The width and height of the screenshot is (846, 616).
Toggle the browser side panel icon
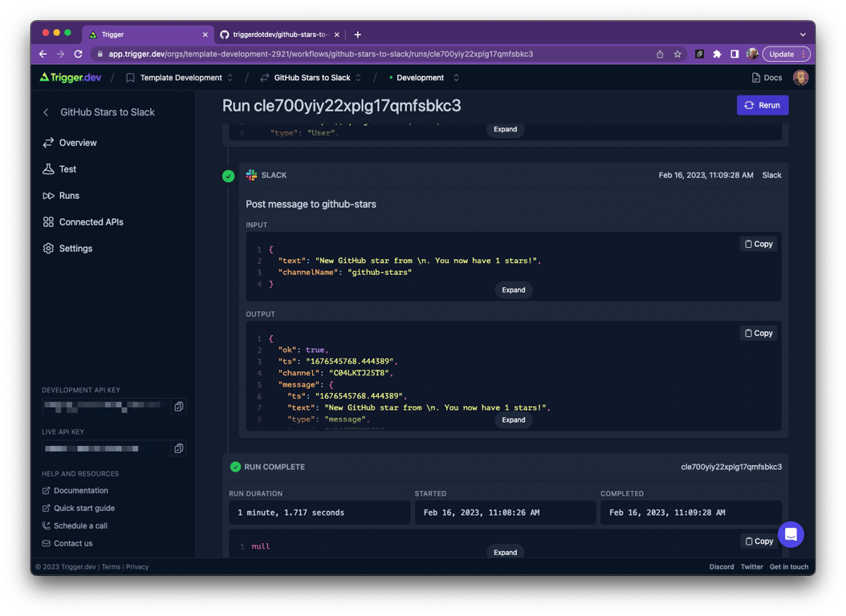pos(734,54)
